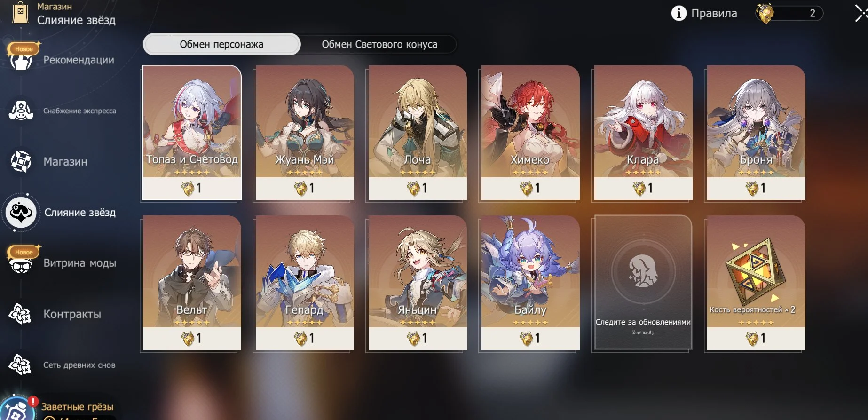The height and width of the screenshot is (420, 868).
Task: Choose the Броня character card
Action: pos(756,133)
